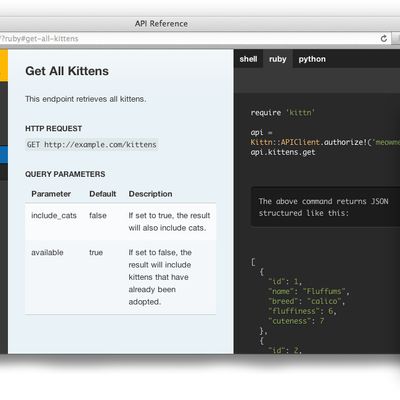Click the "fluffiness": 6 JSON line
Viewport: 400px width, 400px height.
pyautogui.click(x=302, y=311)
